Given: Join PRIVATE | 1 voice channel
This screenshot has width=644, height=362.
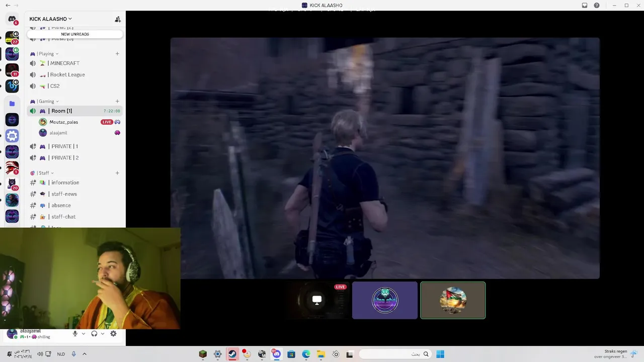Looking at the screenshot, I should coord(75,146).
